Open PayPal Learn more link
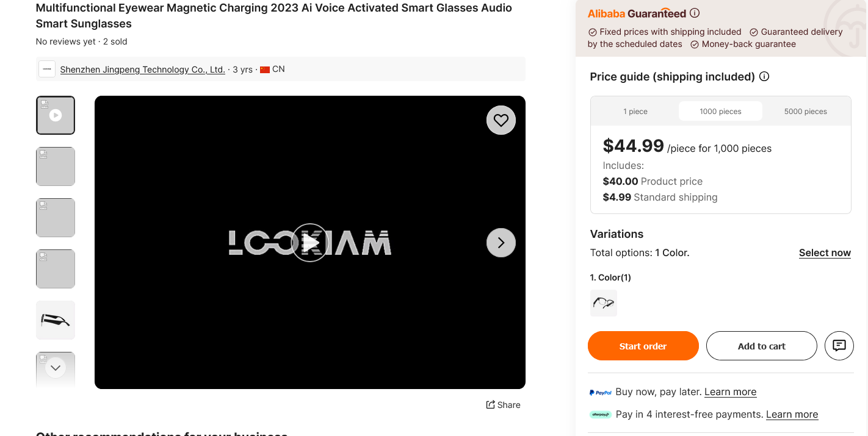Screen dimensions: 868x436 730,392
